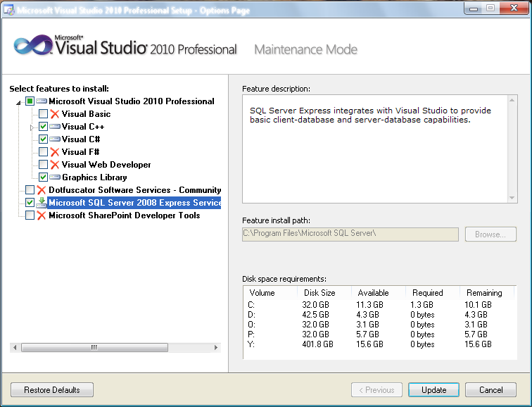Select Dotfuscator Software Services - Community label

tap(135, 190)
